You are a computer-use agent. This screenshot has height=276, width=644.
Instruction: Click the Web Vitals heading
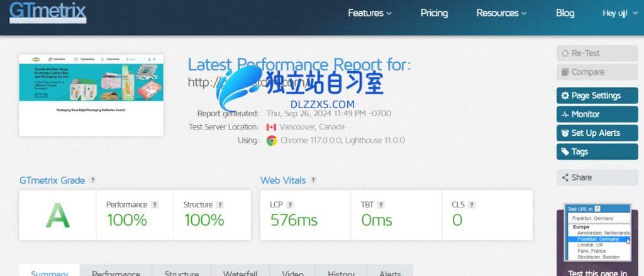[283, 180]
